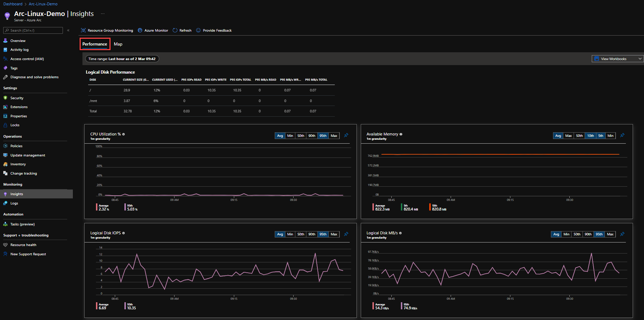Viewport: 644px width, 320px height.
Task: Go to Dashboard breadcrumb link
Action: pos(13,4)
